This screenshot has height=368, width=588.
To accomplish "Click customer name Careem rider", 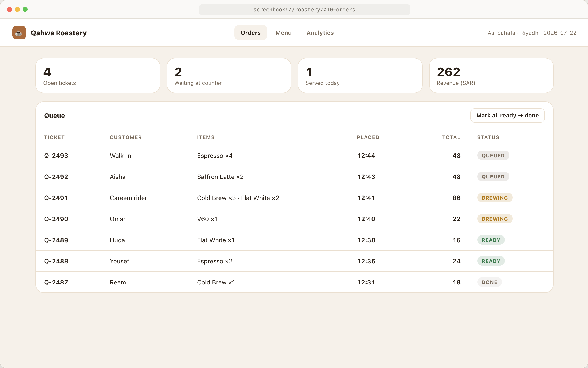I will coord(128,198).
